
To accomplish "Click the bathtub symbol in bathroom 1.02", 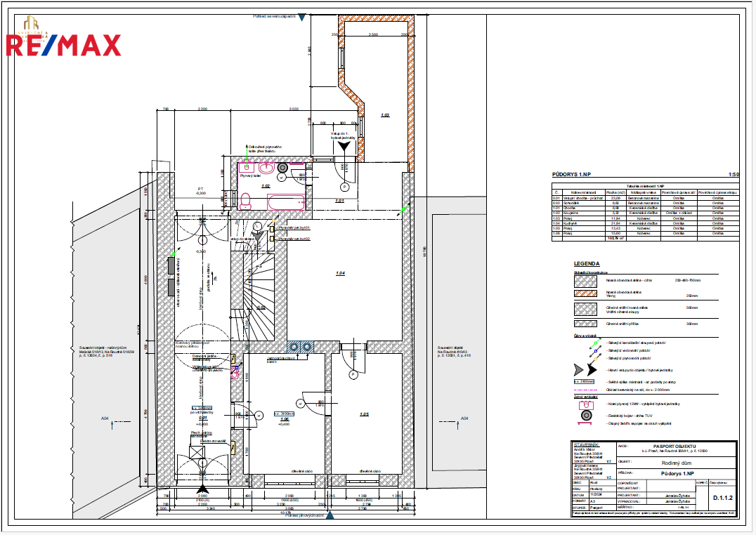I will pos(285,202).
